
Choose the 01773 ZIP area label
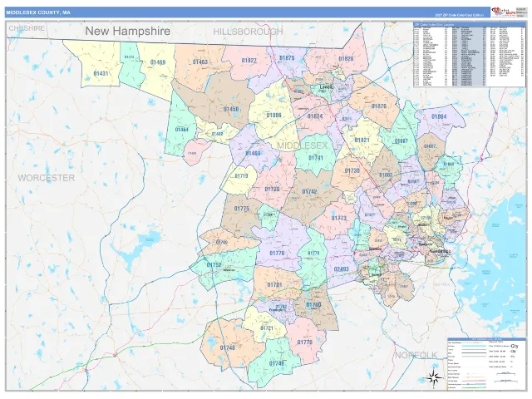338,218
